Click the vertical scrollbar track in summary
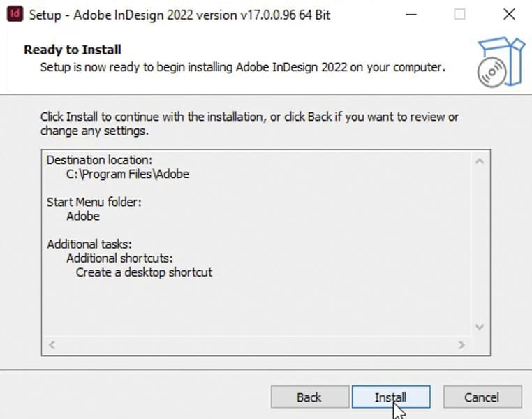Screen dimensions: 532x419 click(480, 244)
